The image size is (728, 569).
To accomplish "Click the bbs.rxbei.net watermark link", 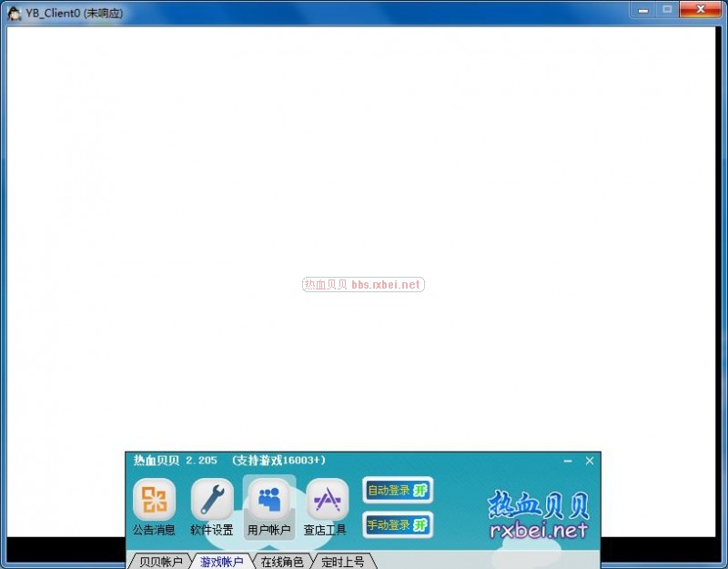I will 363,285.
